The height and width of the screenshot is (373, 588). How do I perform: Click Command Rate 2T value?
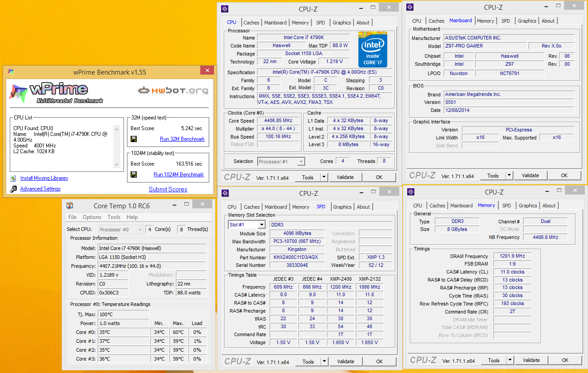[513, 312]
